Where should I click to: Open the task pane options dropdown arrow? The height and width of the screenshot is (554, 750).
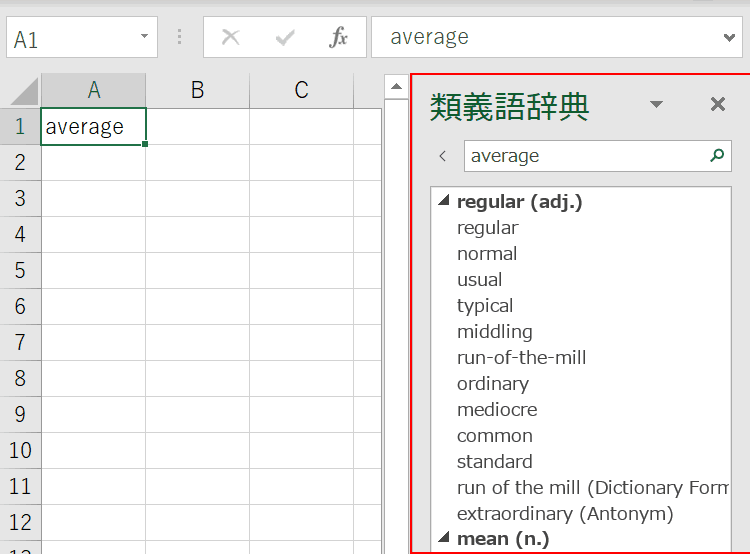656,104
